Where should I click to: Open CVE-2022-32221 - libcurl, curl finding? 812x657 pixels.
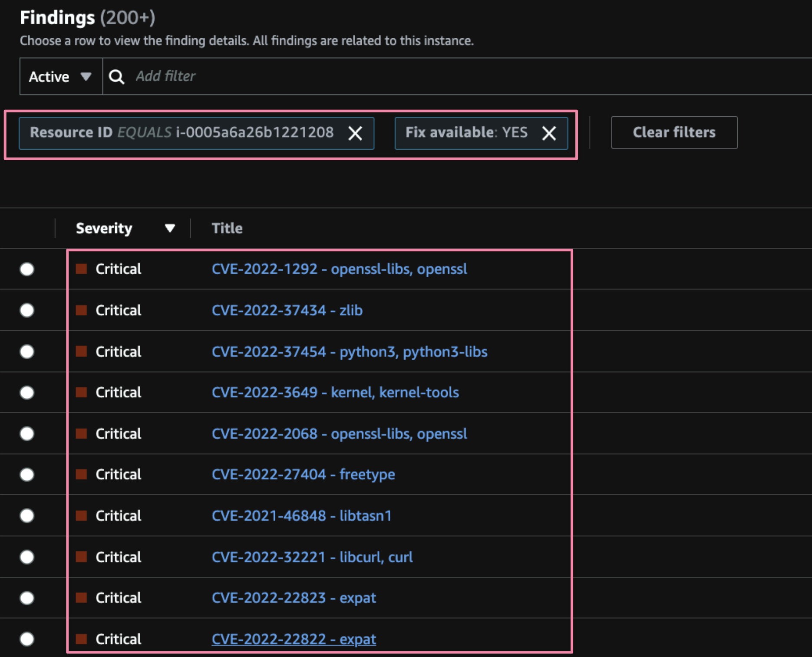coord(312,557)
